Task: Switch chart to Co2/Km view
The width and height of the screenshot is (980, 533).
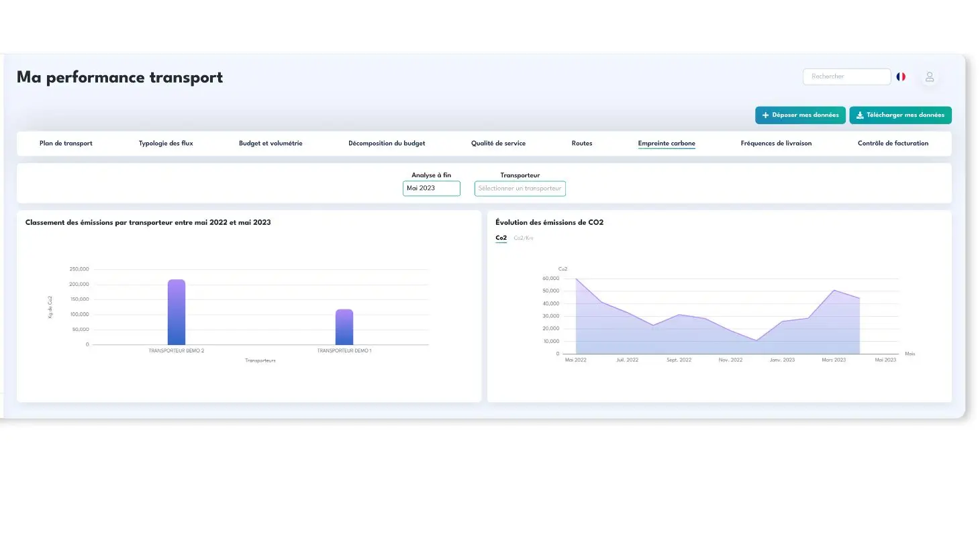Action: pos(524,238)
